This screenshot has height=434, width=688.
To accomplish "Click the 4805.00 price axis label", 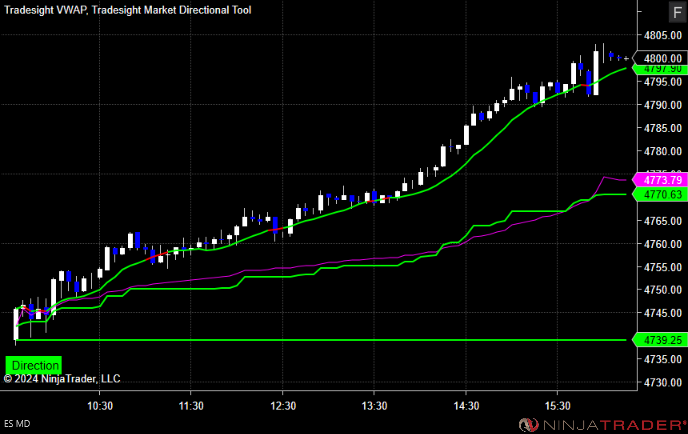I will click(663, 35).
